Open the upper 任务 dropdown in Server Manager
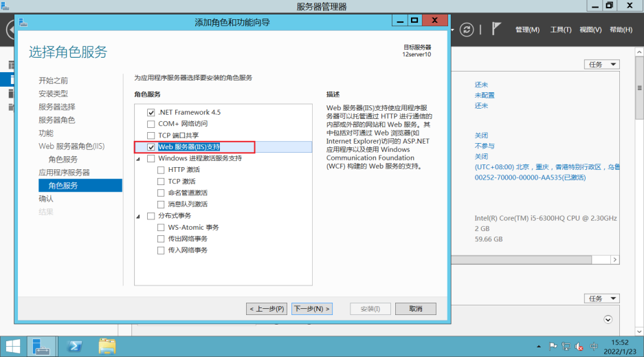The width and height of the screenshot is (644, 357). tap(601, 65)
